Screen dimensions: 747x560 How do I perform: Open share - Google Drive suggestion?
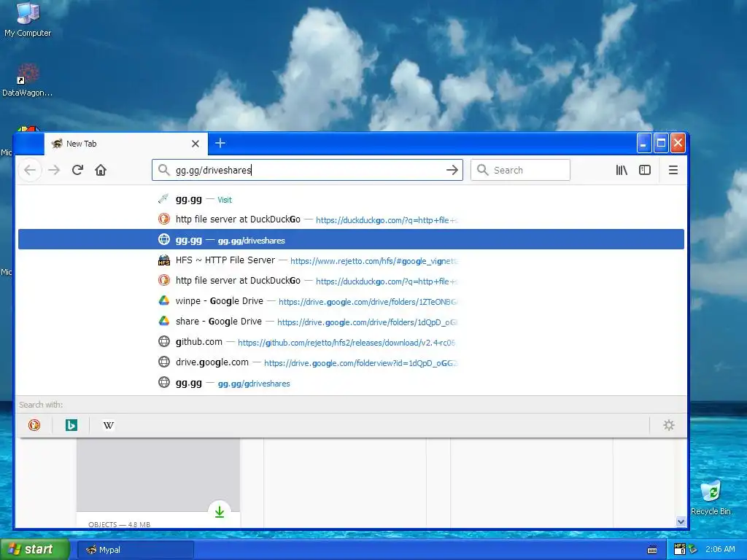click(351, 322)
